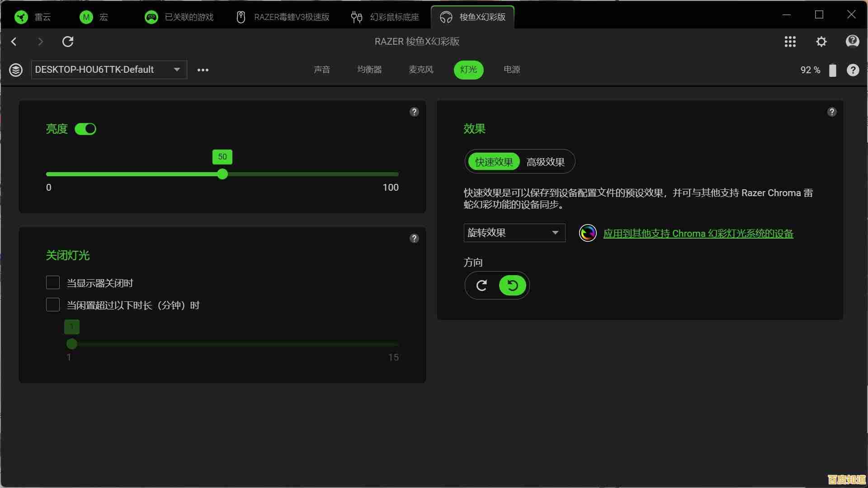Select the 已关联的游戏 gamepad icon

click(151, 17)
